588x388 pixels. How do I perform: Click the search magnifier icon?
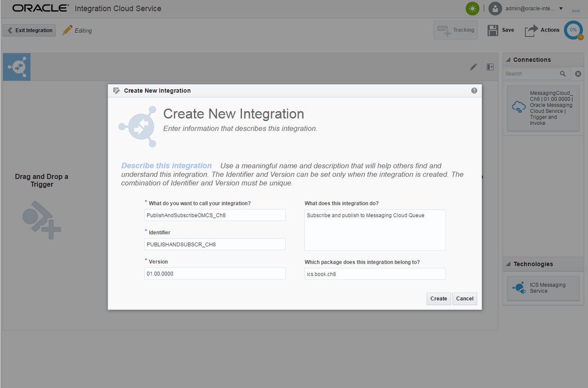click(563, 73)
